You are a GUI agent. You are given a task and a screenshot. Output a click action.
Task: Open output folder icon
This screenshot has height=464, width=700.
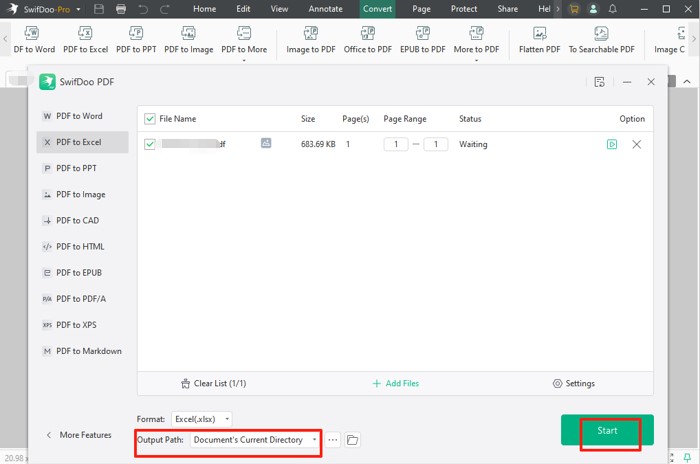coord(353,440)
